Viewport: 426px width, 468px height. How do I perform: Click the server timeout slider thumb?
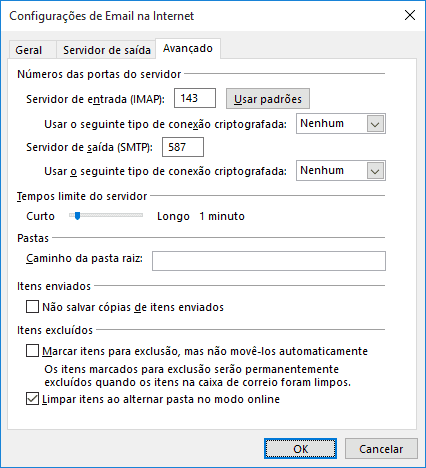pyautogui.click(x=77, y=216)
